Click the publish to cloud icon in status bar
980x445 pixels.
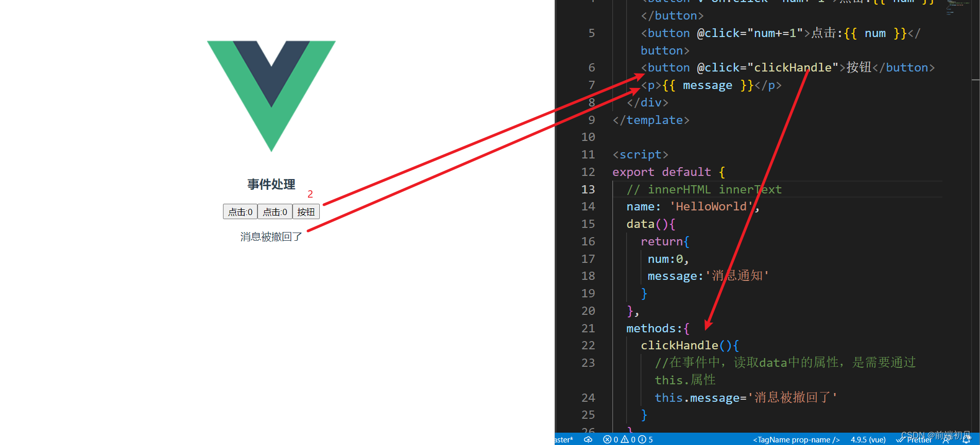point(588,439)
